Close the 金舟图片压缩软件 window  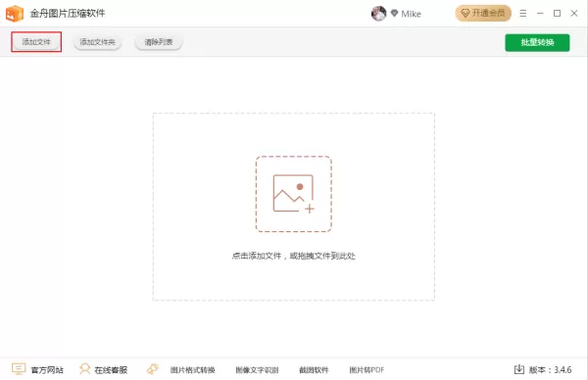tap(573, 14)
